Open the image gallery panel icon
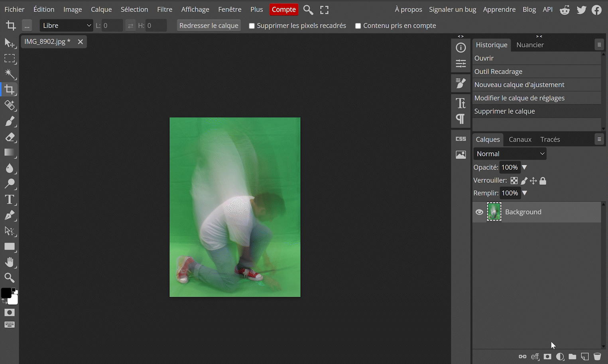The height and width of the screenshot is (364, 608). 461,155
